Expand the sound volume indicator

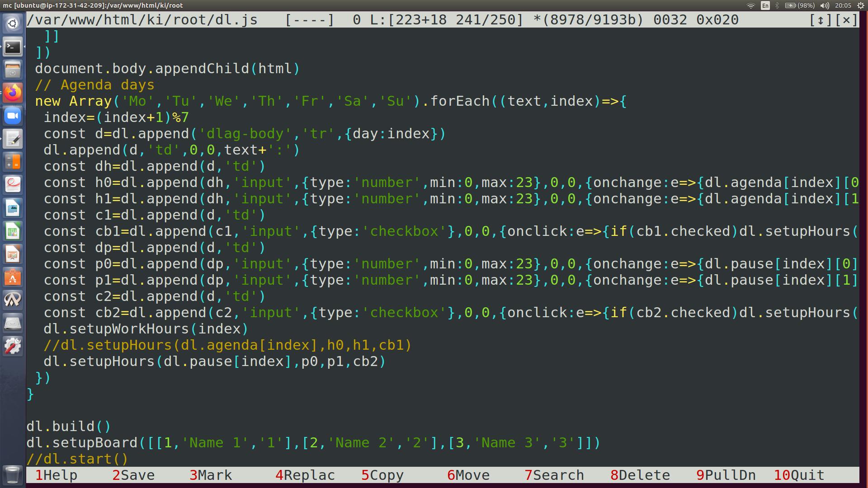coord(825,5)
